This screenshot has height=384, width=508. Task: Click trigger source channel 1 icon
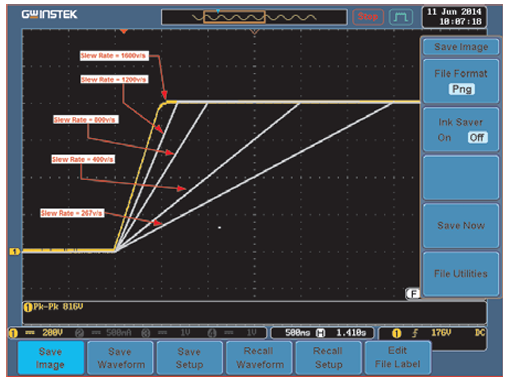(x=396, y=333)
